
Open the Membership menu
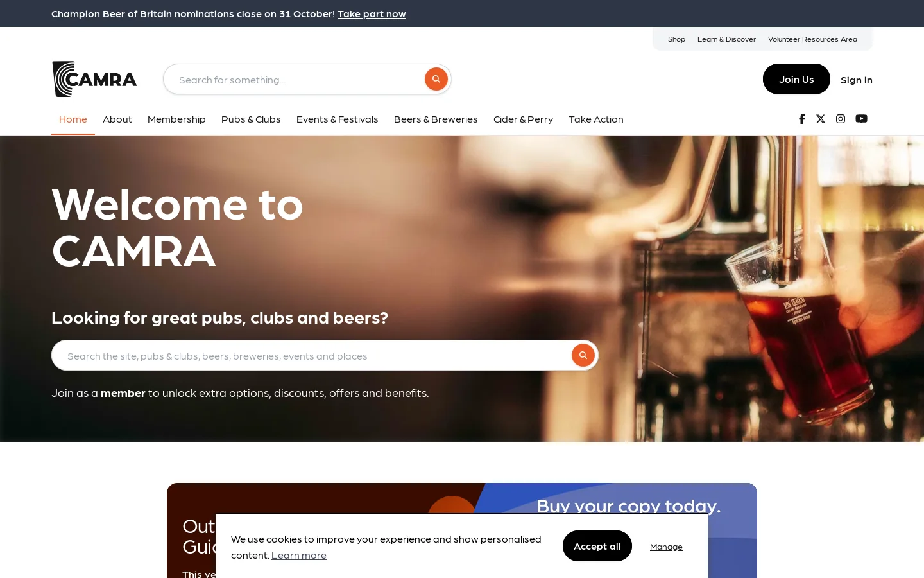[x=176, y=119]
